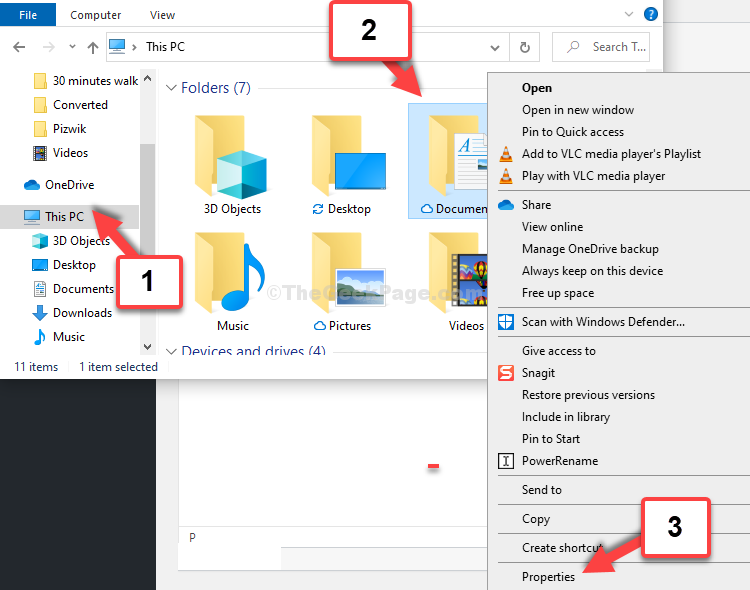This screenshot has height=590, width=750.
Task: Choose Pin to Quick access
Action: (573, 132)
